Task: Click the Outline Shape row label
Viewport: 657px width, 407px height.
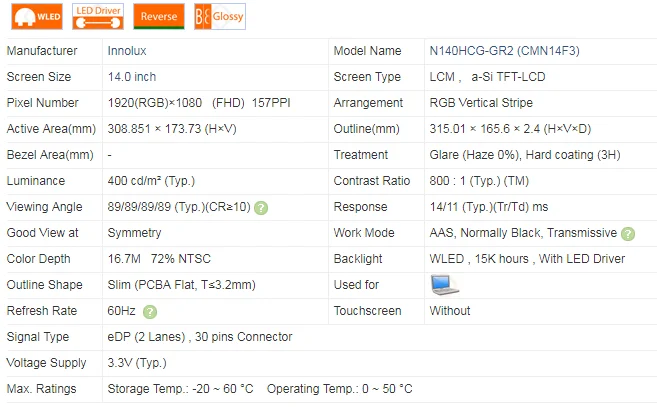Action: click(x=44, y=285)
